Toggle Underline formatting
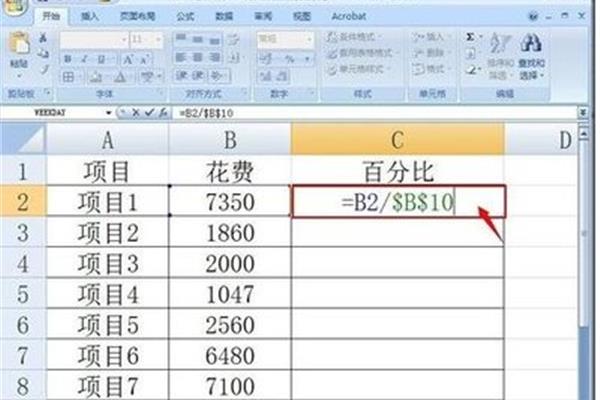 coord(101,59)
